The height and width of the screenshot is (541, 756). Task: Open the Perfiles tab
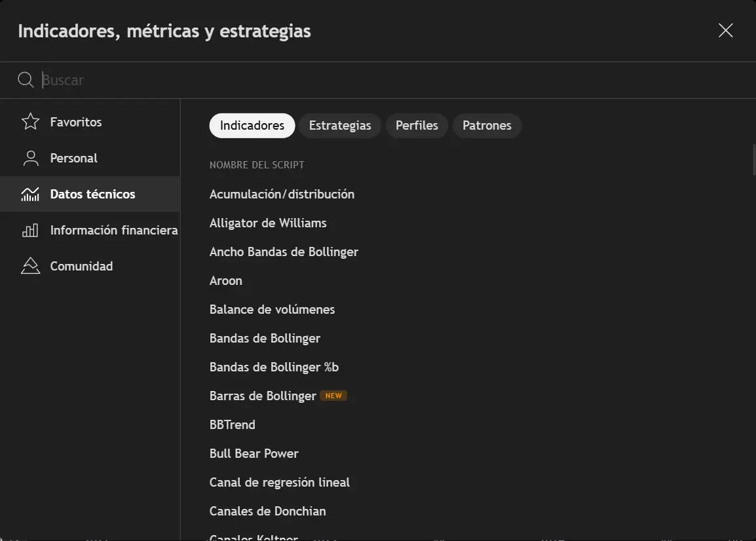click(x=417, y=125)
